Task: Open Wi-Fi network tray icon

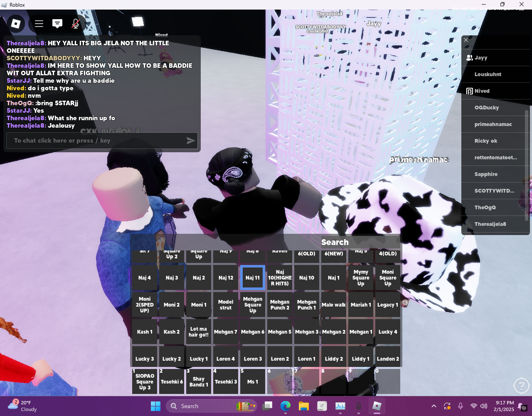Action: 473,406
